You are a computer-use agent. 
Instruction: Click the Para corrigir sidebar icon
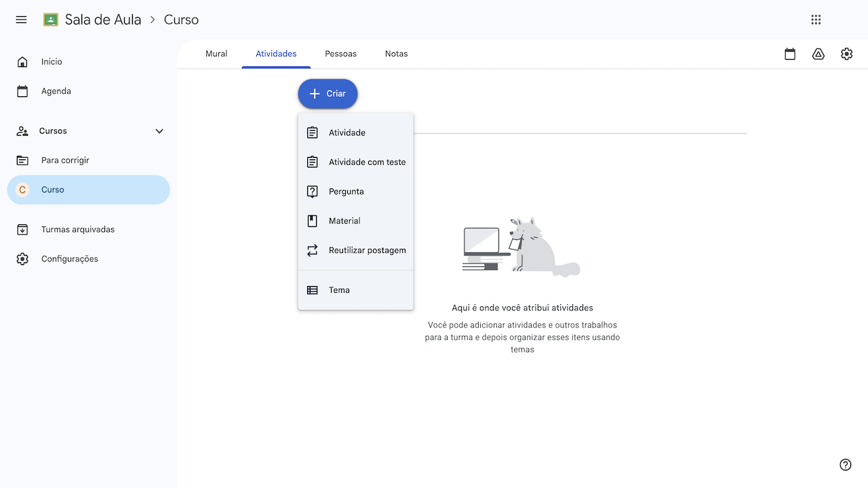22,160
